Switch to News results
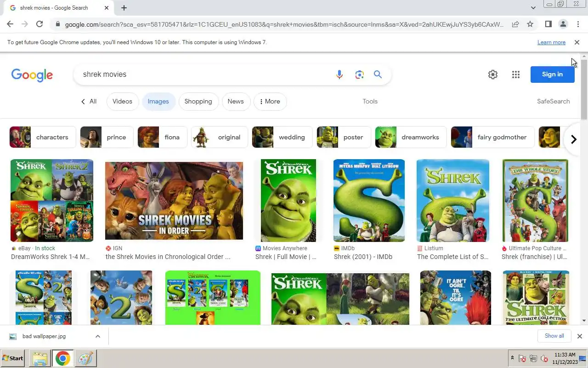The width and height of the screenshot is (588, 368). pos(236,102)
